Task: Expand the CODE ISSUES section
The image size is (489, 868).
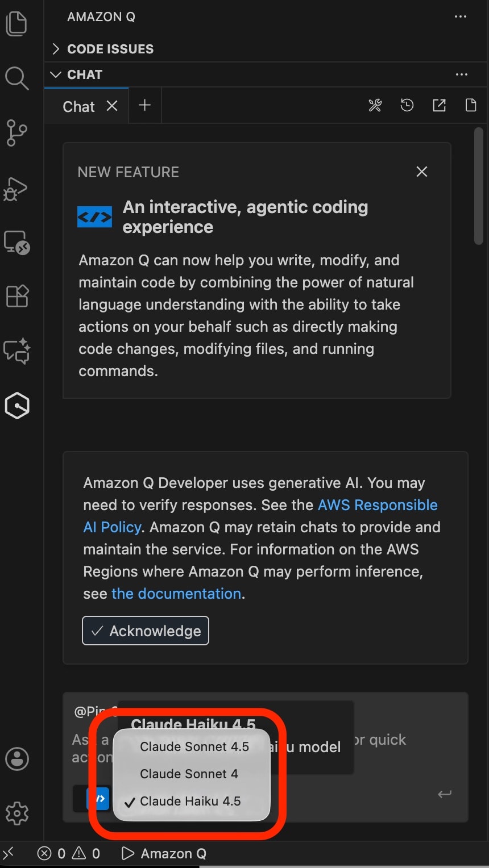Action: [x=110, y=49]
